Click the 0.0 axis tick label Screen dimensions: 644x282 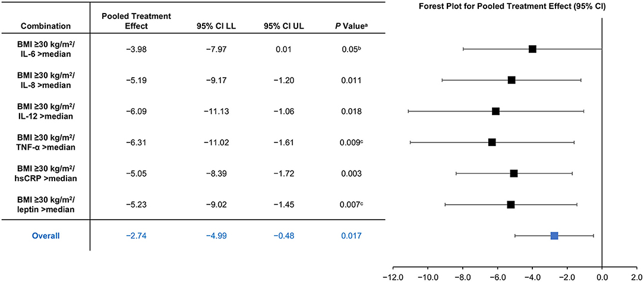602,275
